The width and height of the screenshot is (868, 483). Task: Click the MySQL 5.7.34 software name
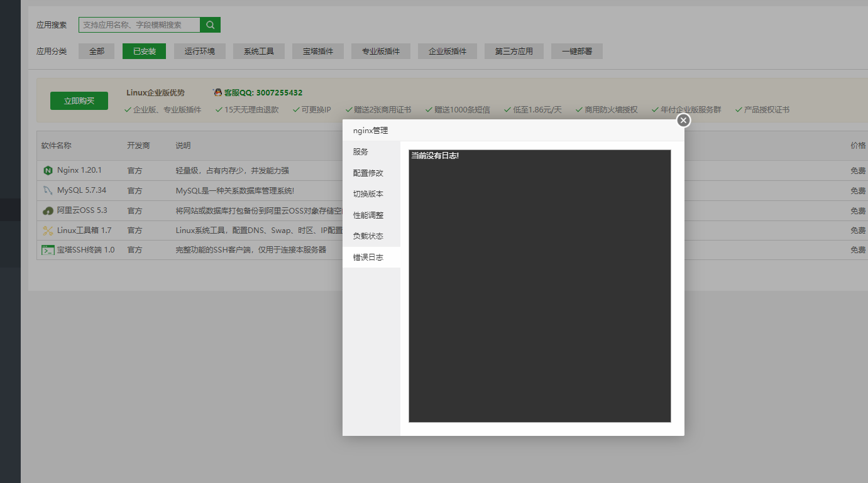pyautogui.click(x=82, y=190)
